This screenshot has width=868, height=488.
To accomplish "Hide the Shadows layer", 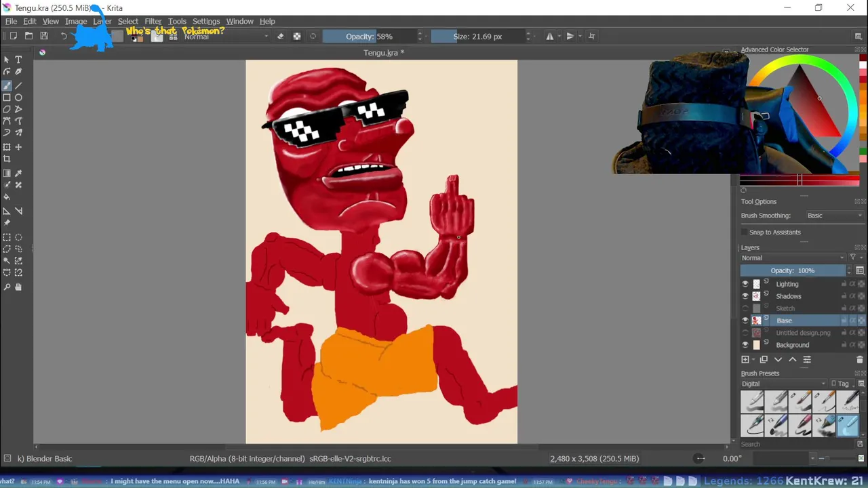I will [745, 296].
